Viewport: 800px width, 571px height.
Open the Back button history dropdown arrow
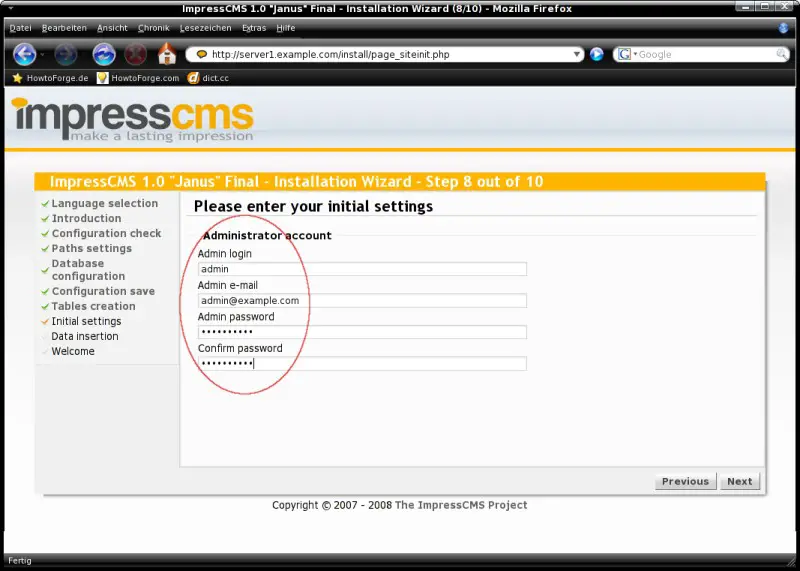click(x=42, y=55)
